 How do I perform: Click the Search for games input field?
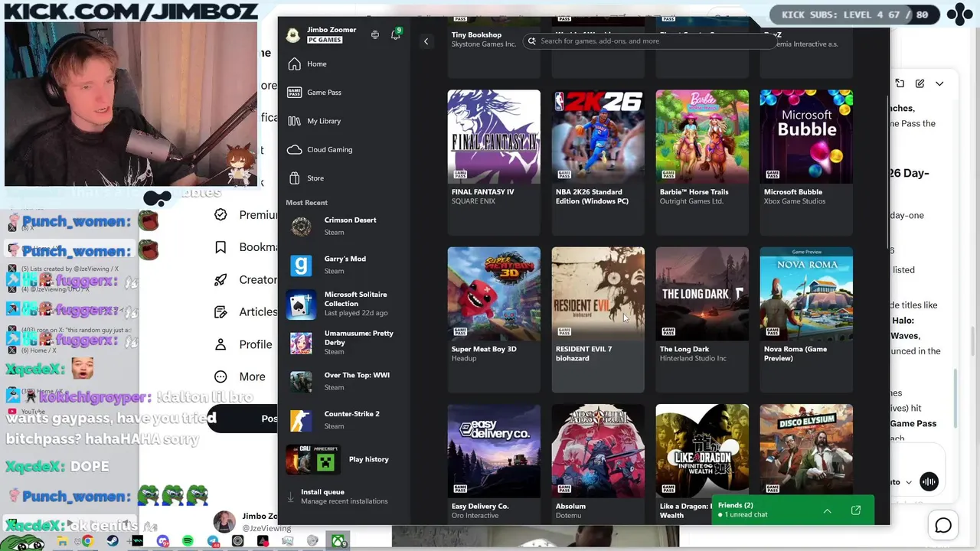coord(651,41)
